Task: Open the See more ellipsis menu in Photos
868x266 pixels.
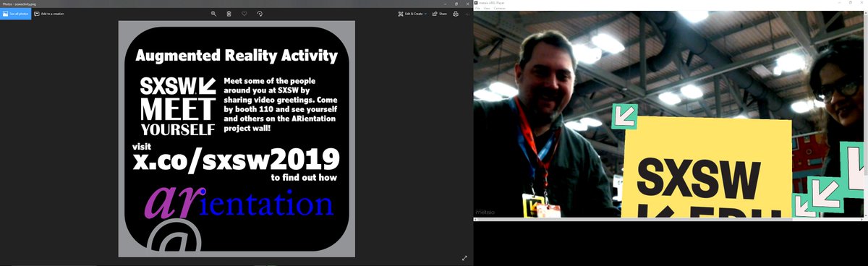Action: click(467, 14)
